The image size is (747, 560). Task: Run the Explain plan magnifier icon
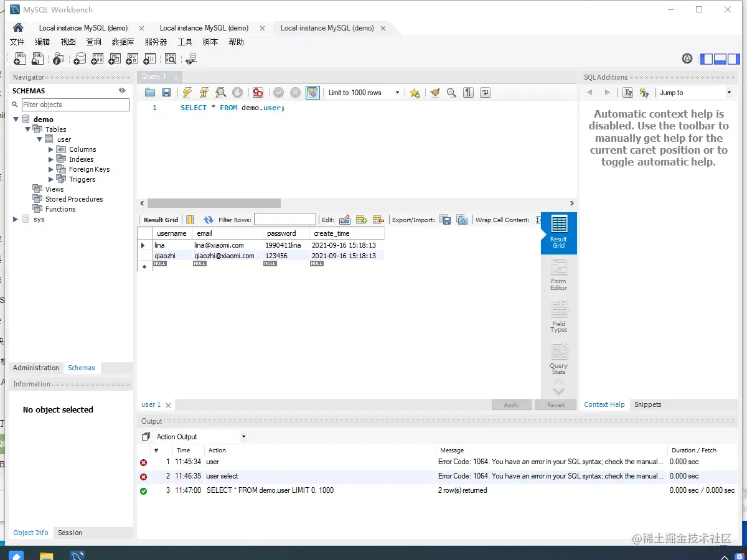point(220,93)
